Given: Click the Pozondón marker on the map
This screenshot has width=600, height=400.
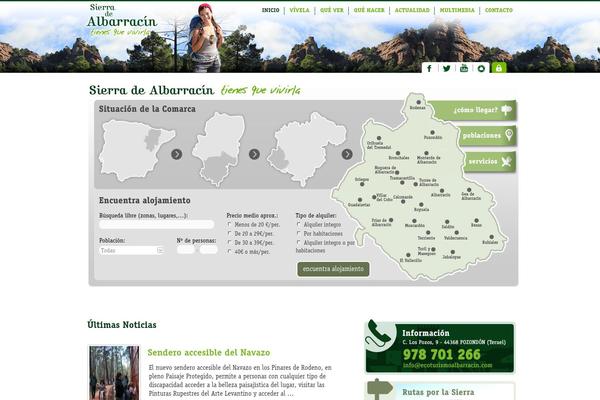Looking at the screenshot, I should [432, 132].
